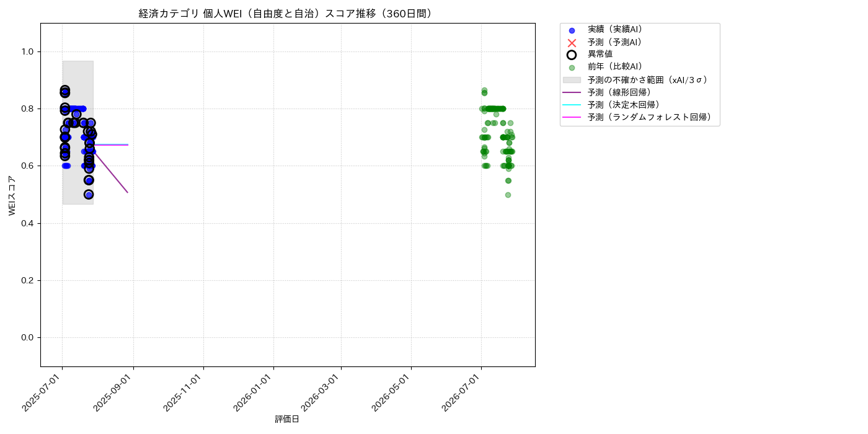Image resolution: width=868 pixels, height=434 pixels.
Task: Click the chart title 経済カテゴリ 個人WEI スコア推移
Action: (x=288, y=14)
